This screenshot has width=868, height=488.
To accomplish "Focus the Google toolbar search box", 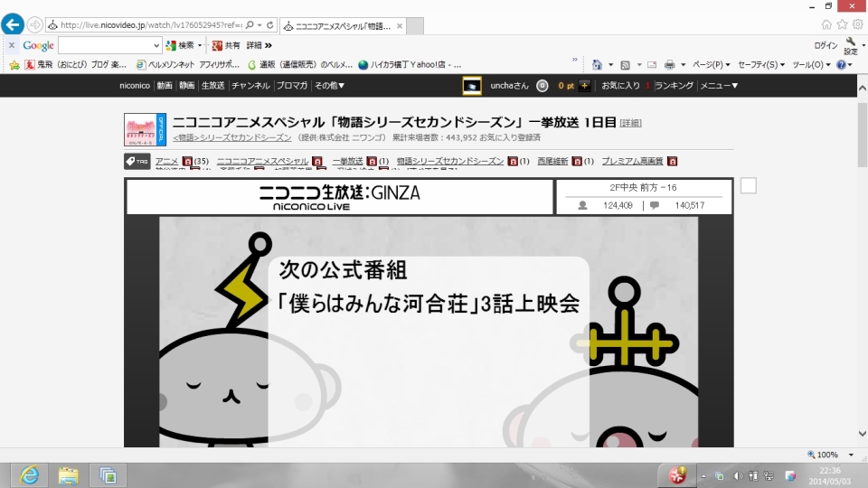I will 105,45.
